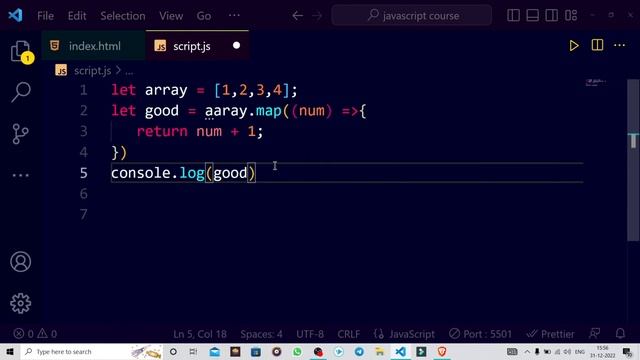Open Task View in the taskbar

click(x=193, y=351)
